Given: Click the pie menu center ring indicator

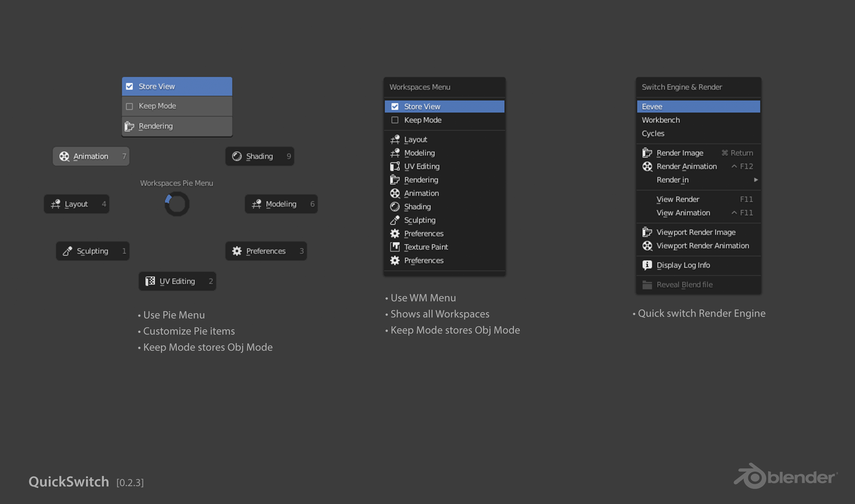Looking at the screenshot, I should (177, 204).
